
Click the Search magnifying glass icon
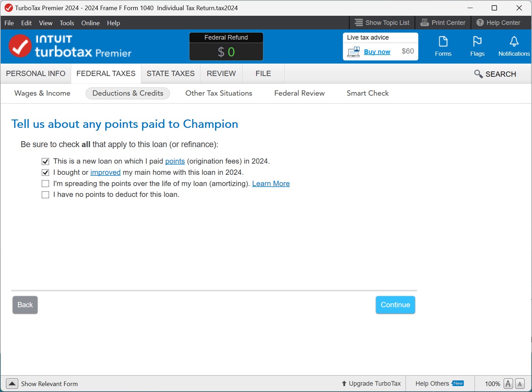click(x=478, y=74)
